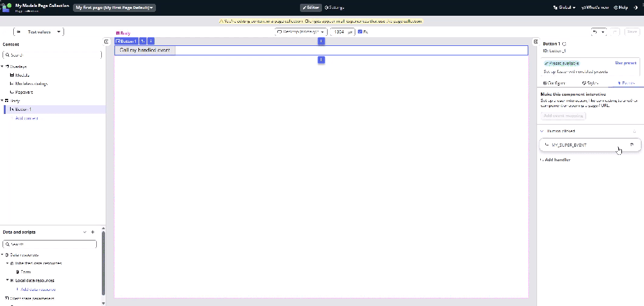Screen dimensions: 644x306
Task: Collapse the Button clicked event section
Action: click(542, 131)
